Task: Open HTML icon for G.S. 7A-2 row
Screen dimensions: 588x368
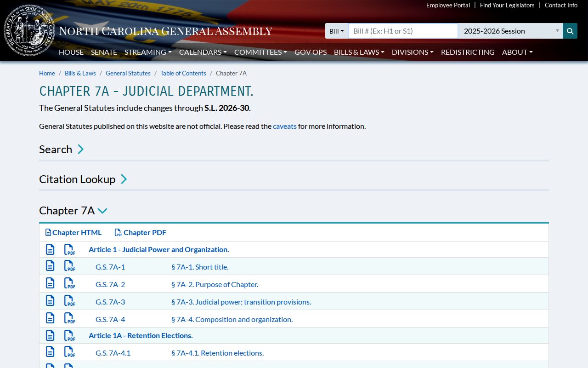Action: tap(50, 283)
